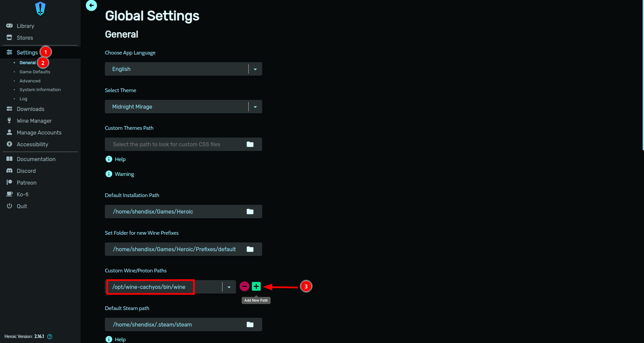The height and width of the screenshot is (343, 644).
Task: Open the Select Theme dropdown
Action: 255,107
